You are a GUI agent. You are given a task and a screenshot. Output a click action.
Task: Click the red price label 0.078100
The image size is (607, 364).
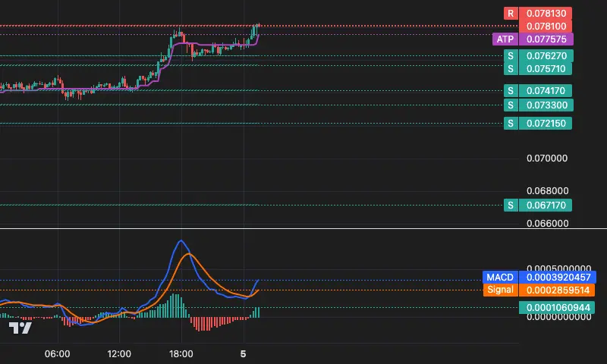(x=546, y=27)
